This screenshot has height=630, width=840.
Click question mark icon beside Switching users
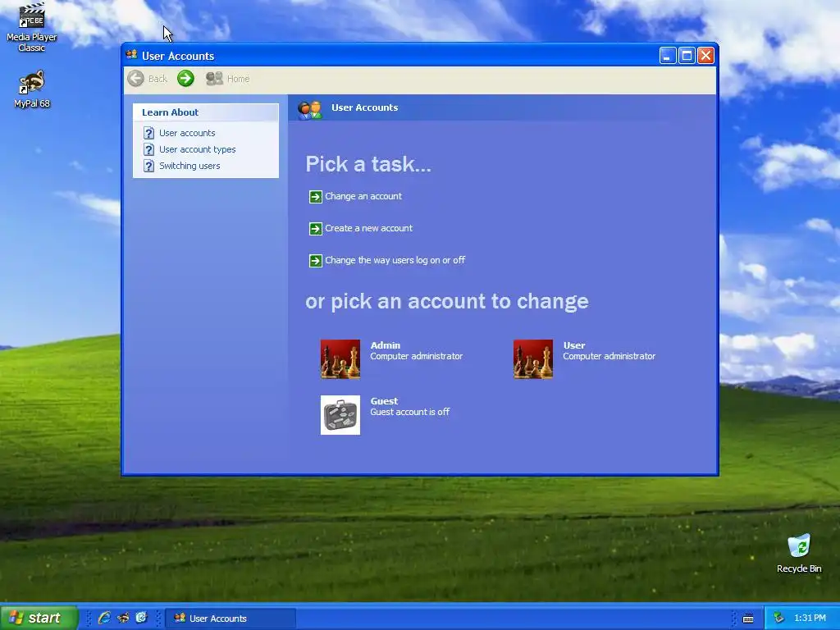[x=149, y=166]
